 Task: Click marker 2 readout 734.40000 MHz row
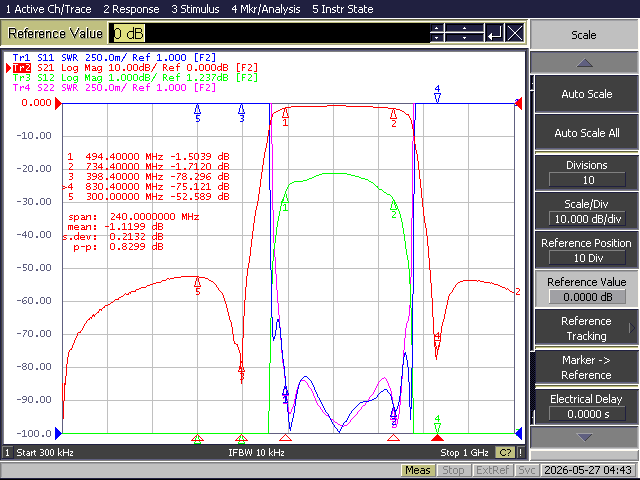pyautogui.click(x=148, y=167)
